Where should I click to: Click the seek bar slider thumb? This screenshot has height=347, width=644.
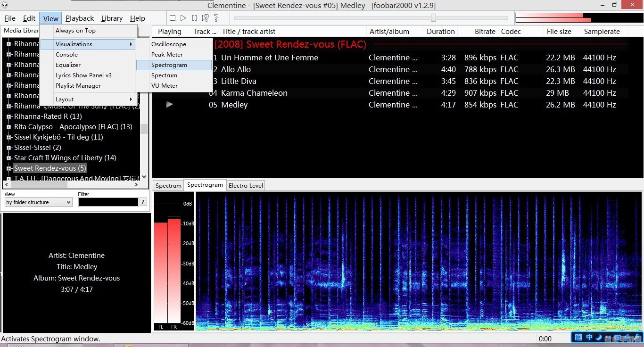point(433,18)
